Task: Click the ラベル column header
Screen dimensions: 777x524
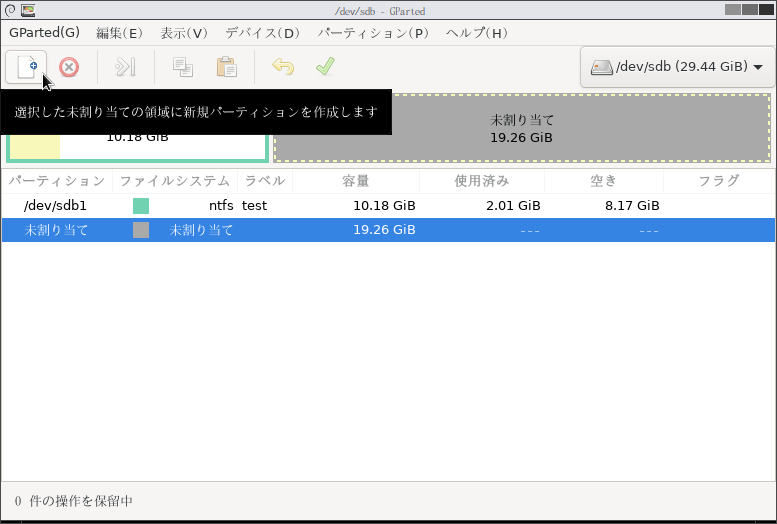Action: (265, 181)
